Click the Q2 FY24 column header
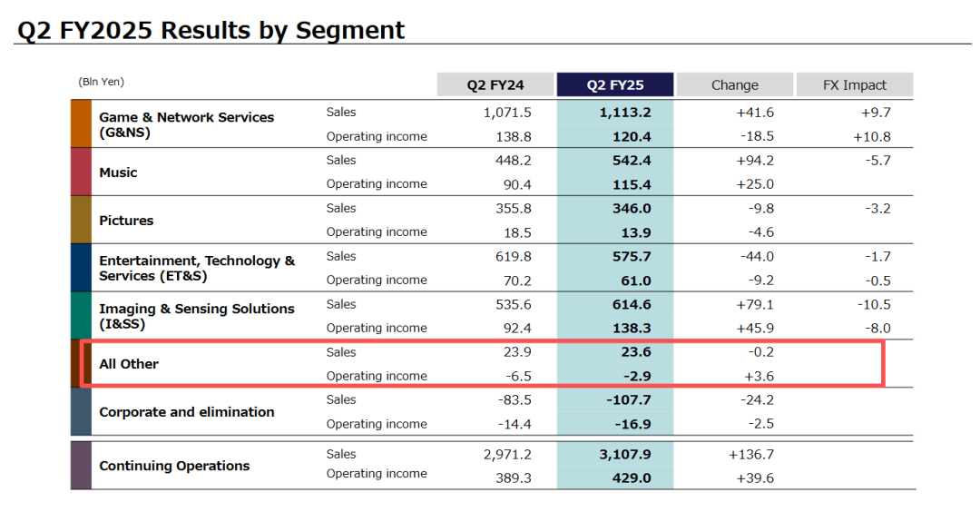 (495, 85)
